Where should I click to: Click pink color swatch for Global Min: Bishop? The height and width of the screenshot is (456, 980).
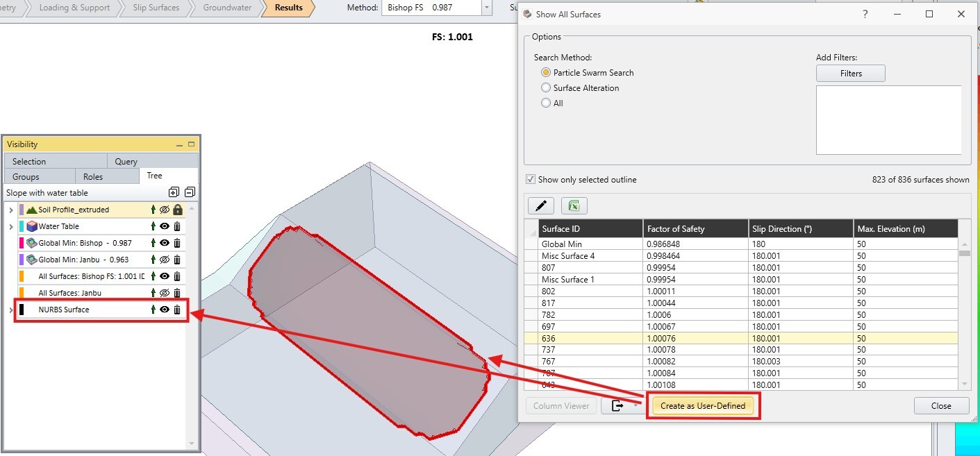pos(22,243)
